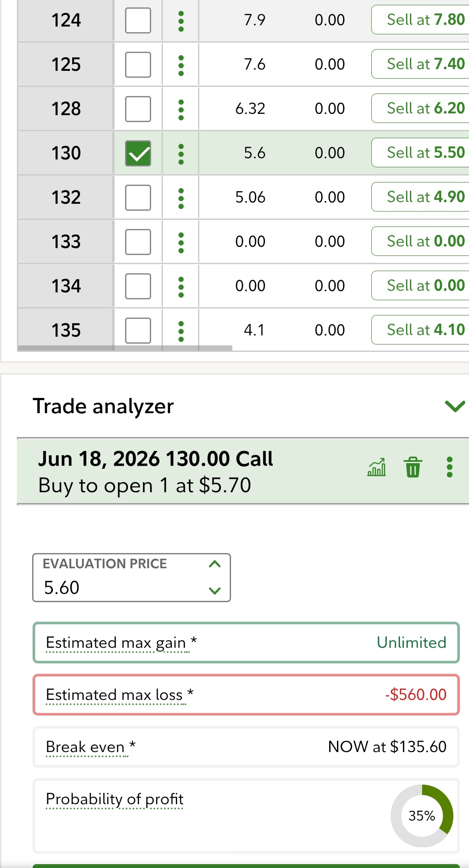
Task: Open three-dot menu for strike 135 row
Action: pyautogui.click(x=181, y=331)
